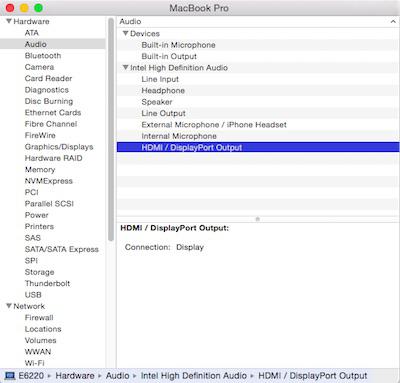
Task: Select highlighted HDMI / DisplayPort Output row
Action: [258, 147]
